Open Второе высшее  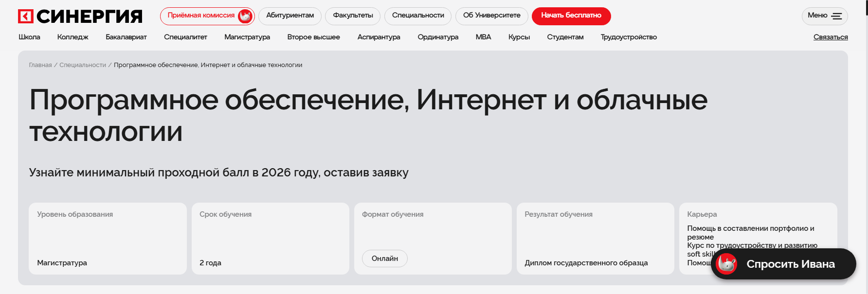coord(313,37)
